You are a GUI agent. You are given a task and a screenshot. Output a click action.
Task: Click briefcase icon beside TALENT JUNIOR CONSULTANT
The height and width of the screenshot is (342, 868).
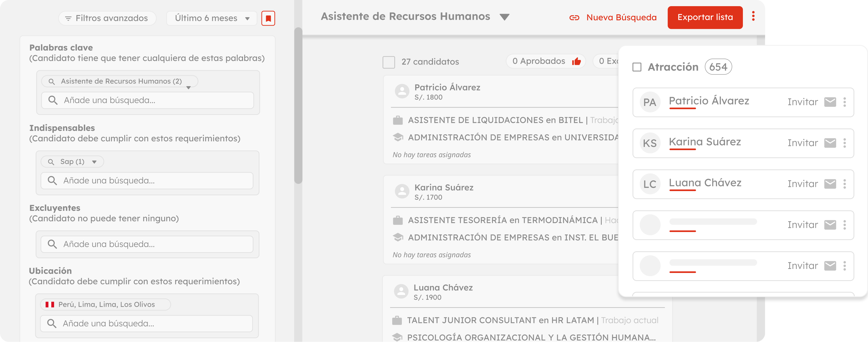(x=397, y=320)
